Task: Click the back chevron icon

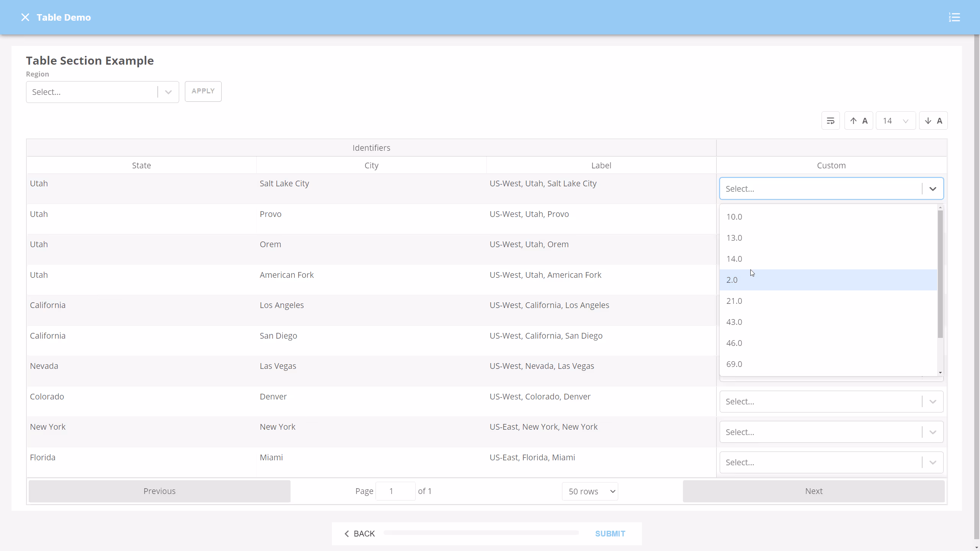Action: click(347, 534)
